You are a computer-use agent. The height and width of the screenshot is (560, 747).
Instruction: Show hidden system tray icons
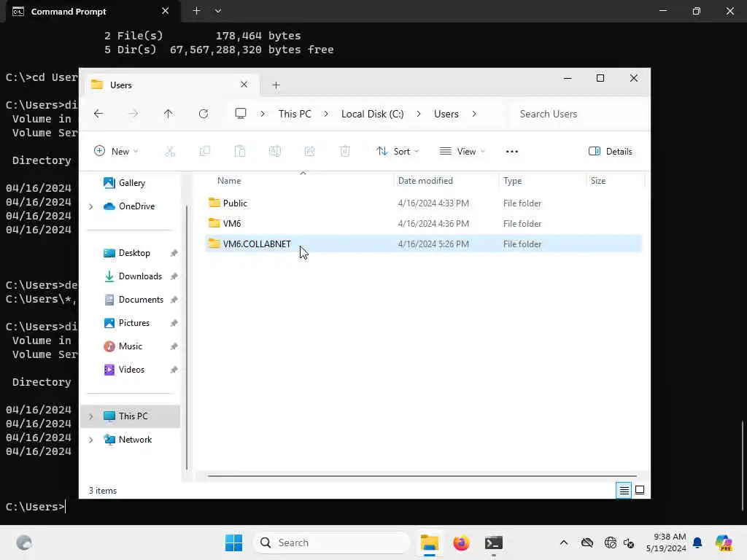click(x=564, y=542)
